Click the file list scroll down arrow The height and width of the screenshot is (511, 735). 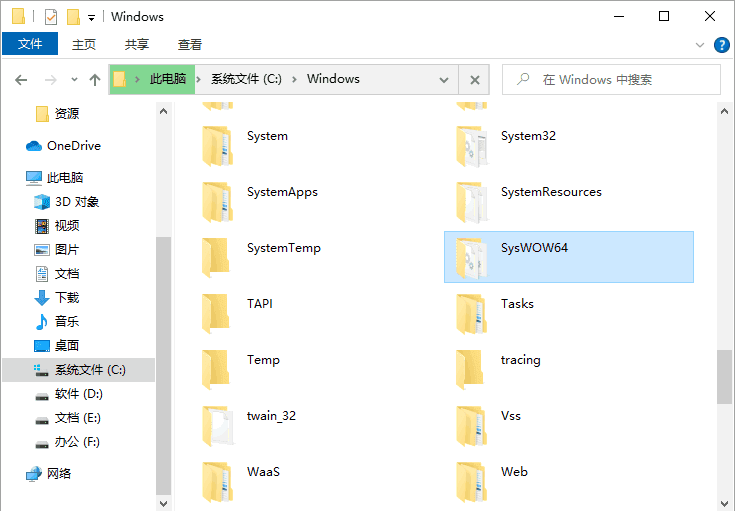pos(724,504)
